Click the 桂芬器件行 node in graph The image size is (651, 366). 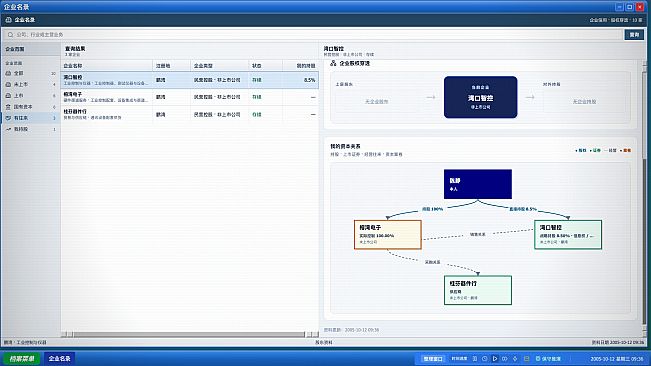pyautogui.click(x=477, y=290)
